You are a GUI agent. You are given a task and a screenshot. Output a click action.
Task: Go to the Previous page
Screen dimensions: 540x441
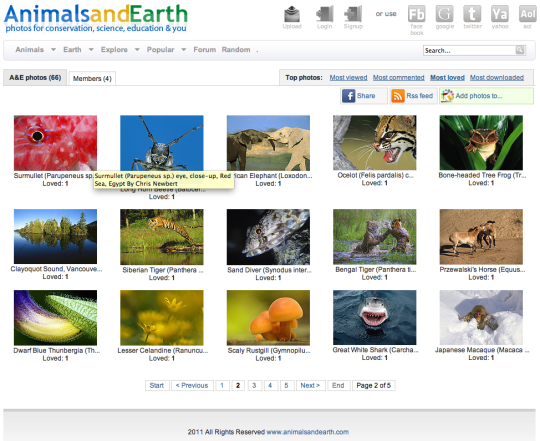coord(192,385)
